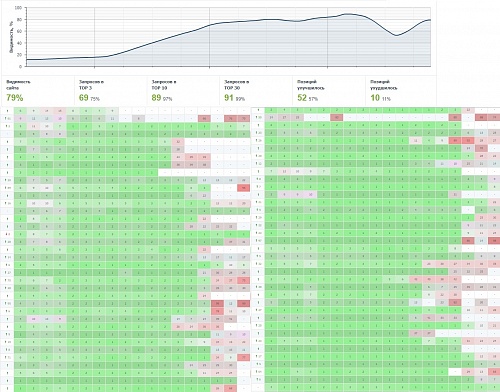Click the improved positions value 52
The height and width of the screenshot is (392, 500).
(x=302, y=98)
